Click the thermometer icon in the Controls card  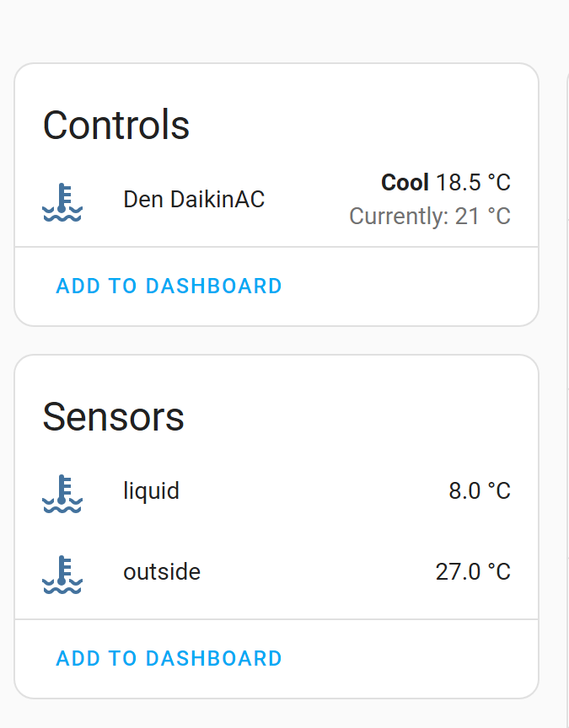(62, 201)
